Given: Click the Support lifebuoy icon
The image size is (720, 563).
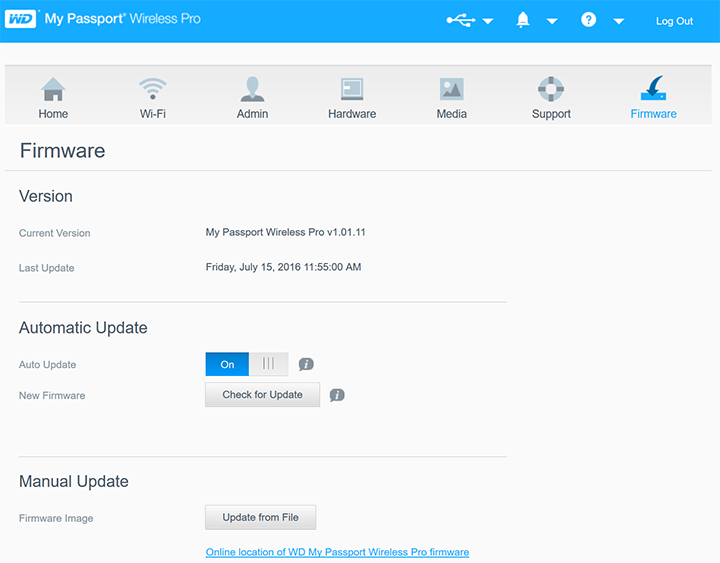Looking at the screenshot, I should pyautogui.click(x=551, y=90).
